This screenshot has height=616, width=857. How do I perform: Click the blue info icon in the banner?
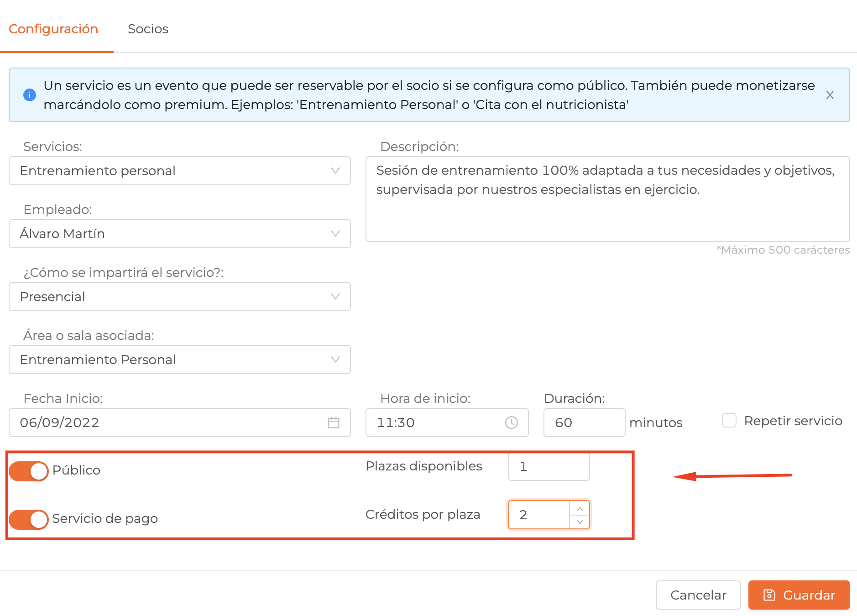click(x=30, y=95)
